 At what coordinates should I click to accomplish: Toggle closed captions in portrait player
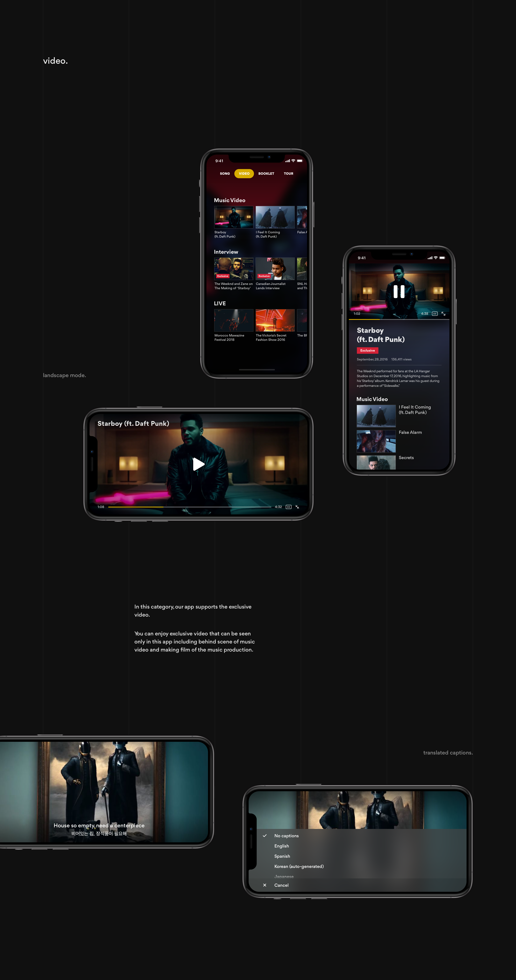click(x=434, y=314)
